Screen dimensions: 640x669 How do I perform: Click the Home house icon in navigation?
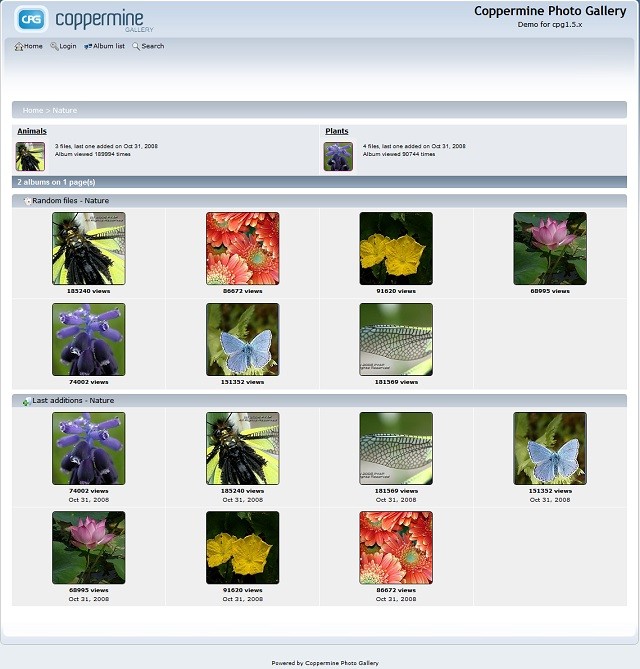point(19,47)
